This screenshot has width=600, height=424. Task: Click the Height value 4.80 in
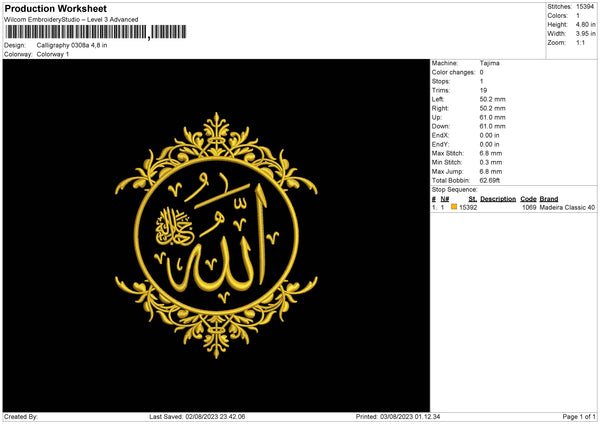[x=585, y=24]
